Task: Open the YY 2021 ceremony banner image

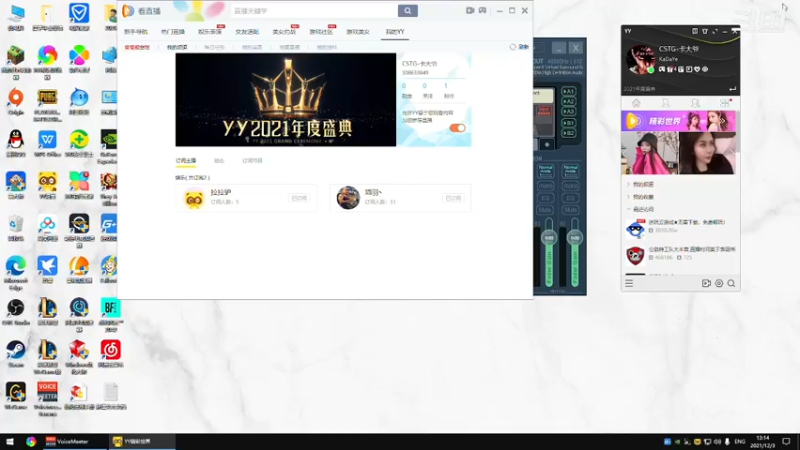Action: pos(286,99)
